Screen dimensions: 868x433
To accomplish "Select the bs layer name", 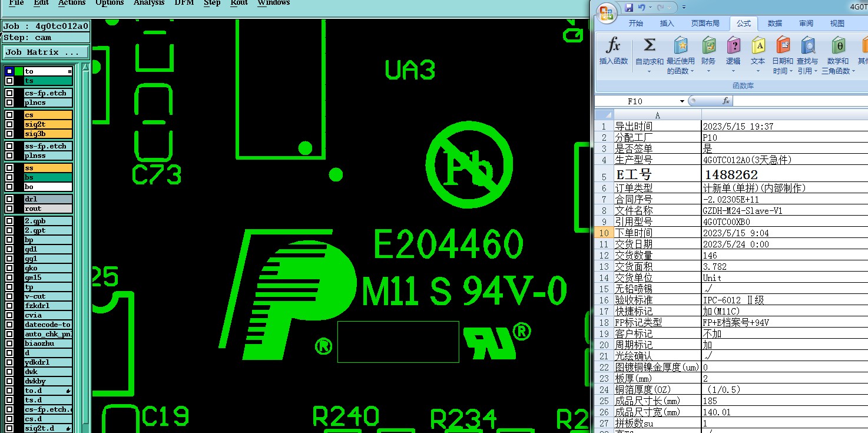I will (48, 177).
